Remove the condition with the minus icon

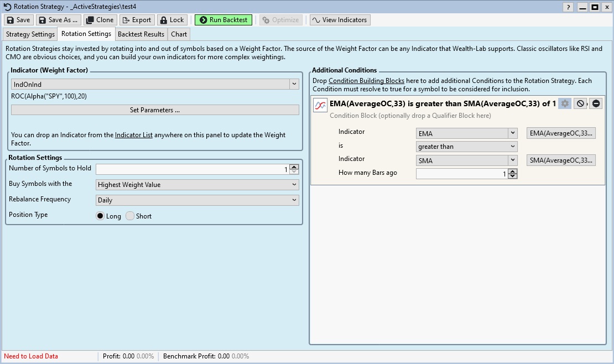point(596,103)
